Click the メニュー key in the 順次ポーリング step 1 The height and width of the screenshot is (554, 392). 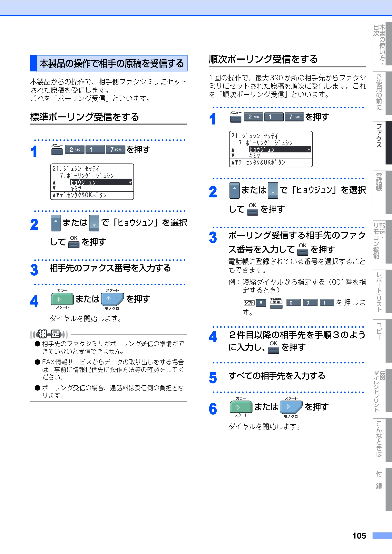pyautogui.click(x=236, y=119)
